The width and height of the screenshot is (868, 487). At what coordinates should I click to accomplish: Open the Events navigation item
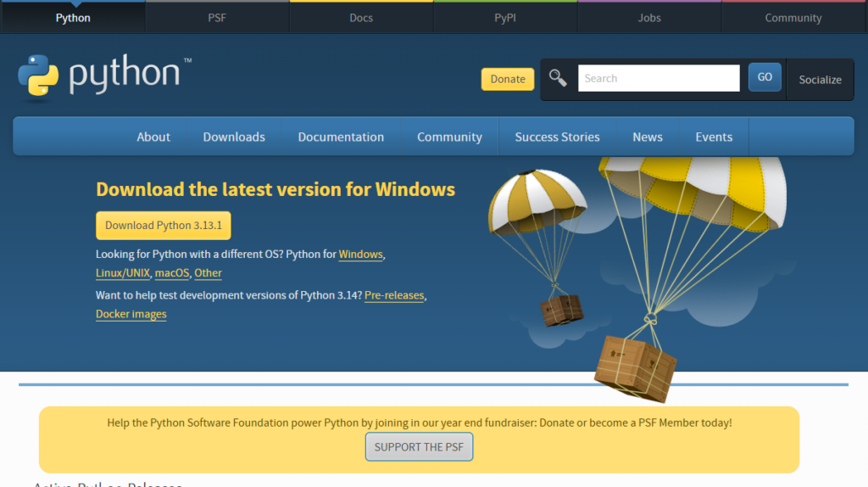[x=714, y=137]
